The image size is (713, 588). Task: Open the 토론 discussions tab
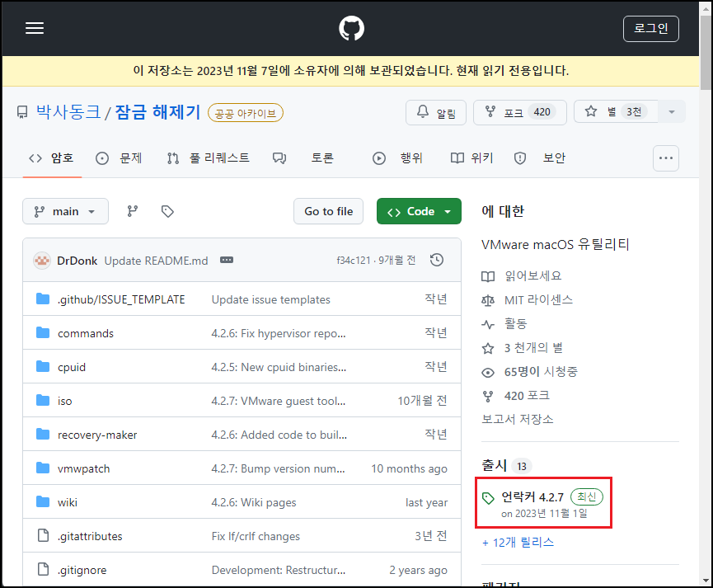[x=303, y=158]
